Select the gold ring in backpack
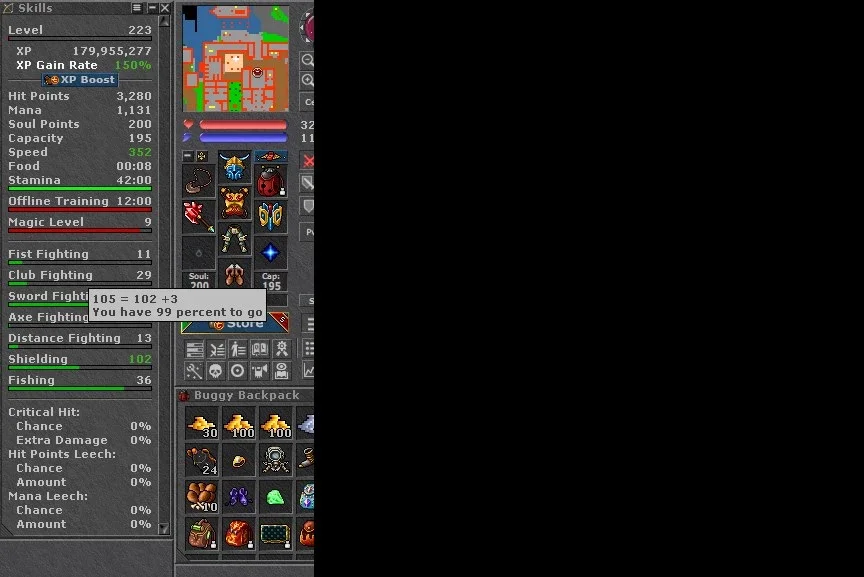This screenshot has height=577, width=864. tap(239, 460)
